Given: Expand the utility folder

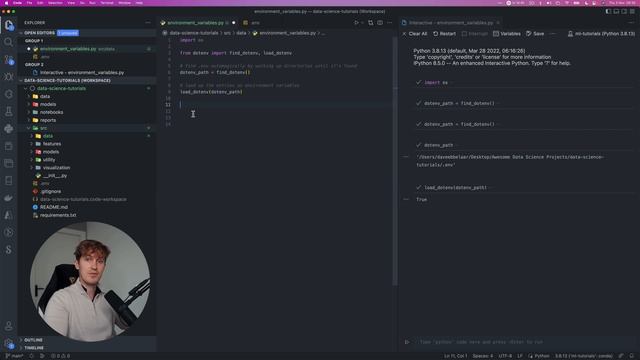Looking at the screenshot, I should click(49, 160).
